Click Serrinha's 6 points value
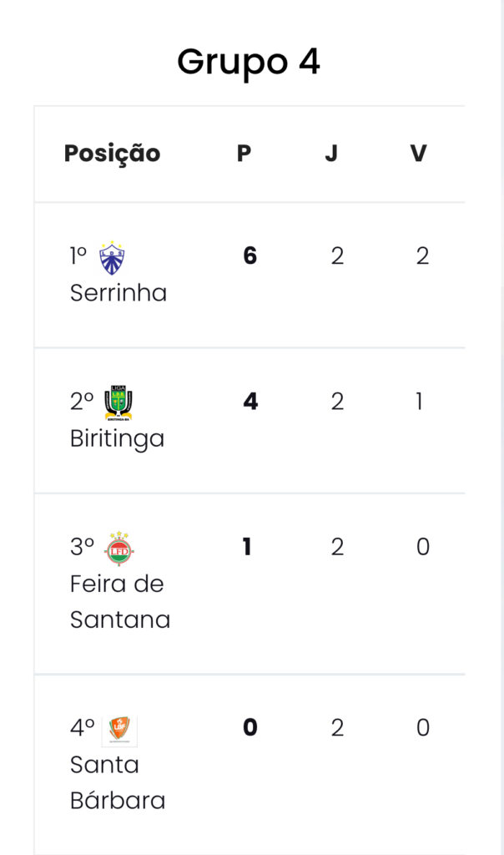 pos(249,256)
